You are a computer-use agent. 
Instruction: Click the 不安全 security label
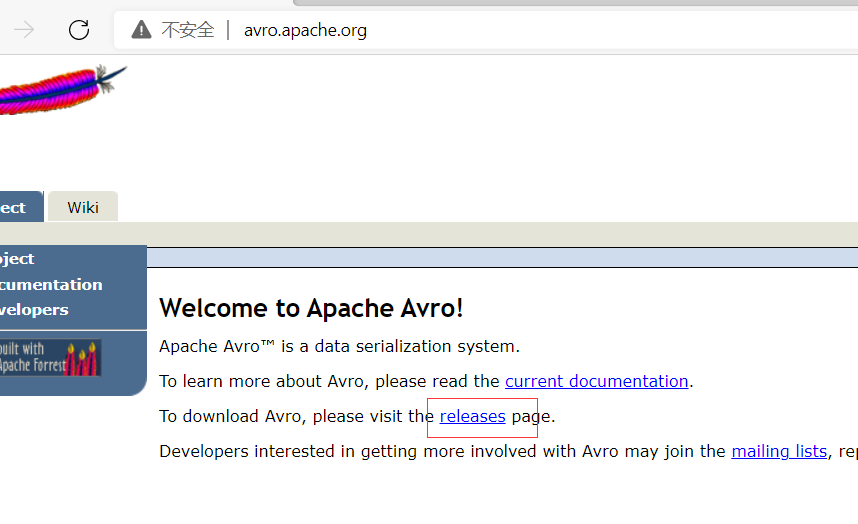pos(188,30)
